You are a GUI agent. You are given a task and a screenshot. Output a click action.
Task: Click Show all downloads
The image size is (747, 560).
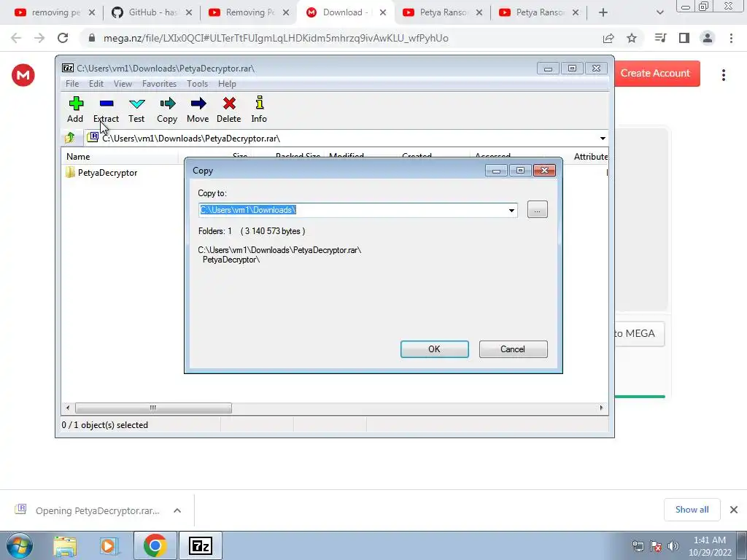(692, 510)
